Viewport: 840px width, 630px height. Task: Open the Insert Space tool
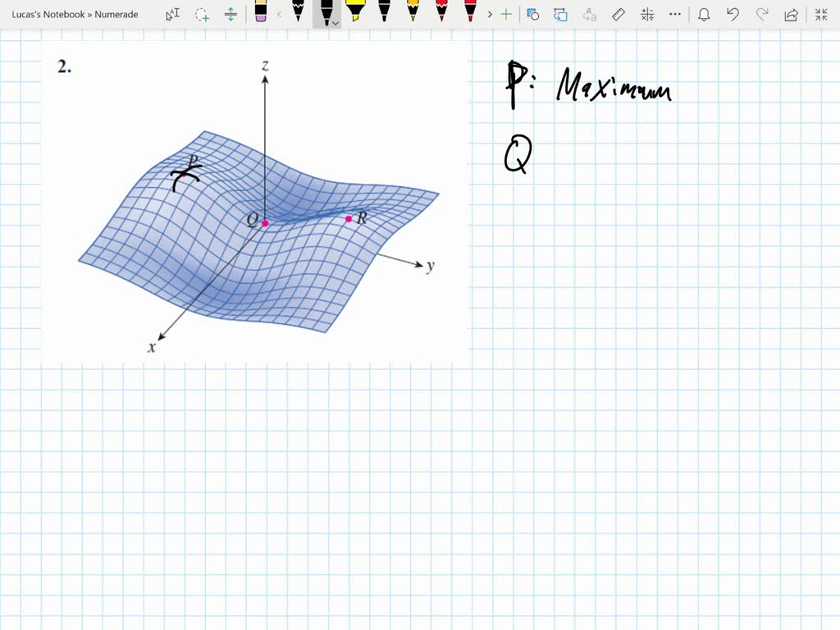tap(231, 14)
